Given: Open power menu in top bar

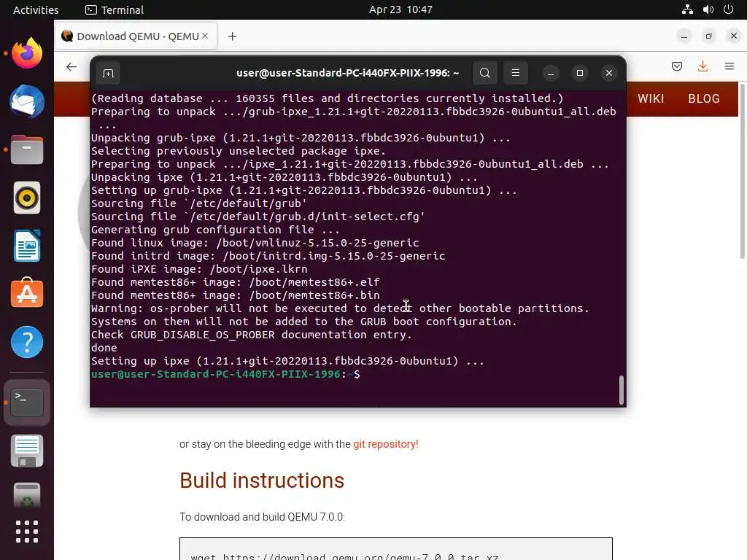Looking at the screenshot, I should 729,9.
